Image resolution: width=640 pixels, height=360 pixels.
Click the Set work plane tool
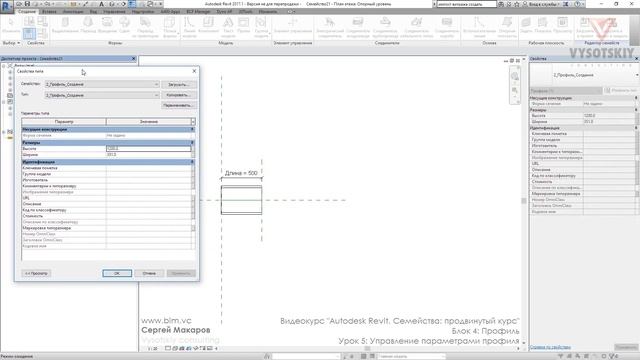coord(526,25)
